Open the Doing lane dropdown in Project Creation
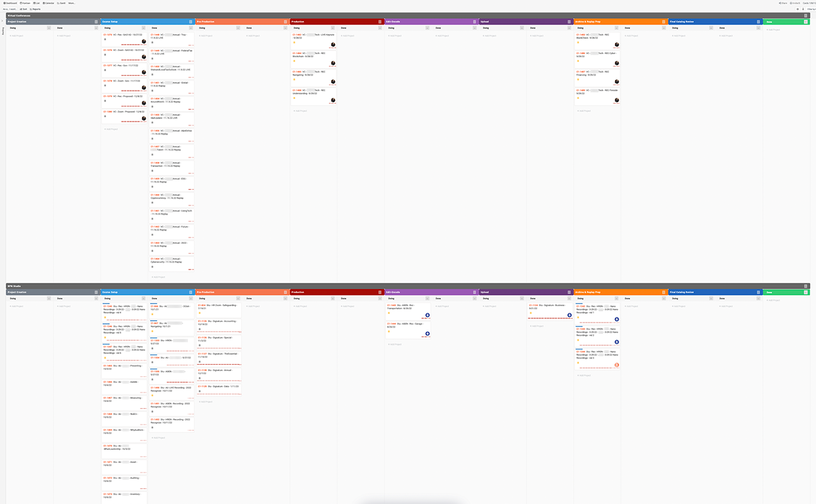The height and width of the screenshot is (504, 816). [x=49, y=28]
